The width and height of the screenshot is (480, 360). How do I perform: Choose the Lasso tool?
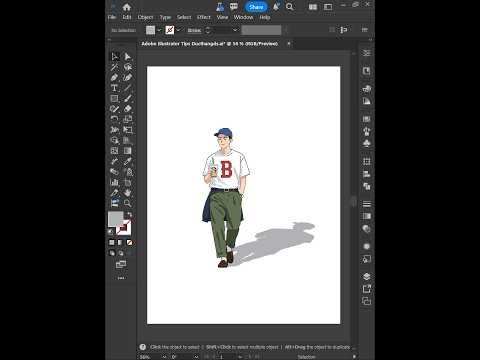click(128, 67)
